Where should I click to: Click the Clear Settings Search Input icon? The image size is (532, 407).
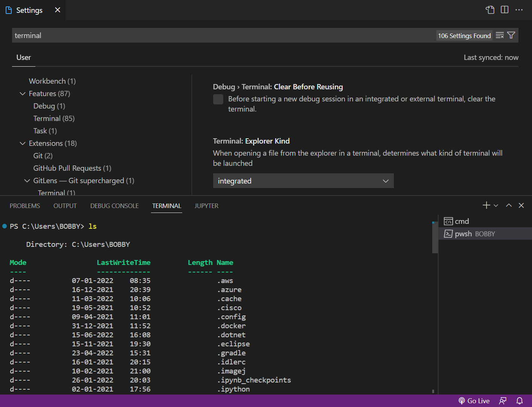click(500, 35)
